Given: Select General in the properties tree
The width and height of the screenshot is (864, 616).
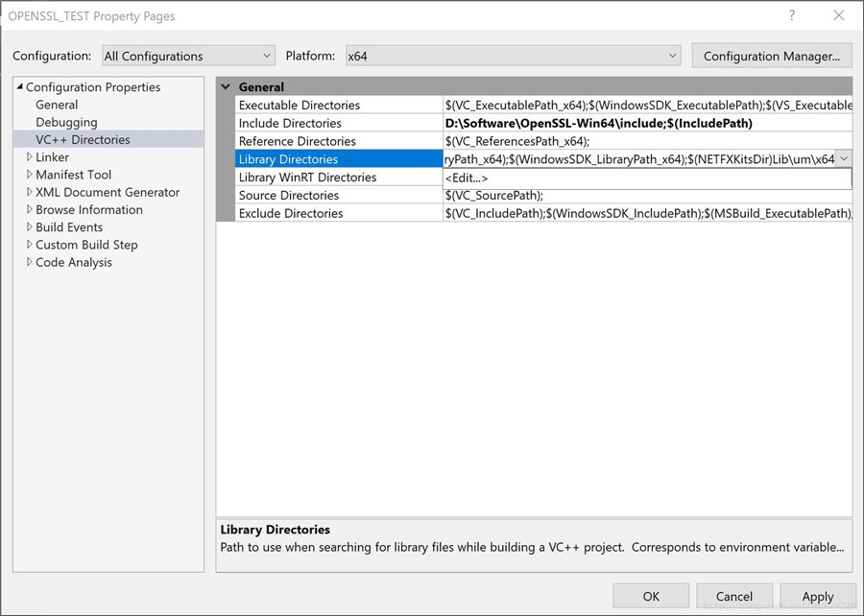Looking at the screenshot, I should (x=57, y=105).
